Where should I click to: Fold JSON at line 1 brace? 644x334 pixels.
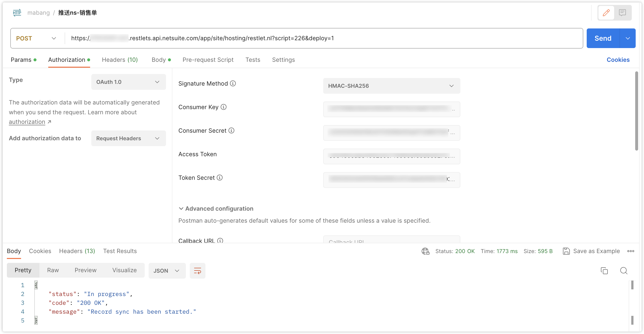coord(36,285)
